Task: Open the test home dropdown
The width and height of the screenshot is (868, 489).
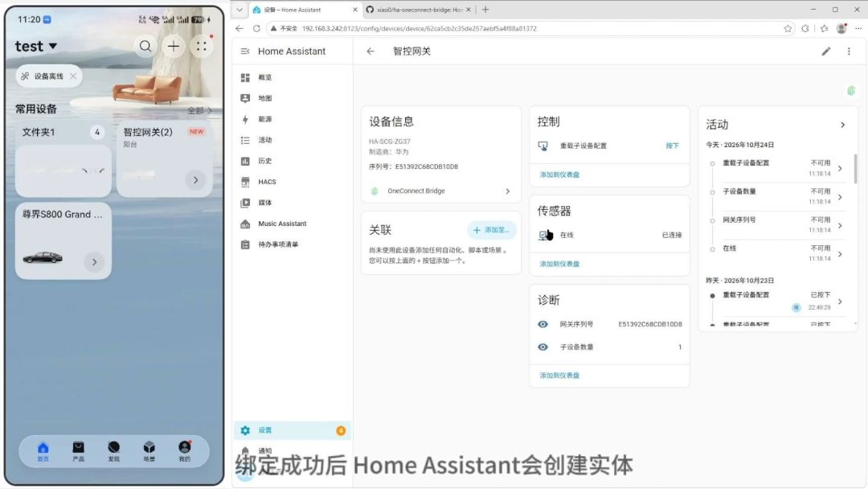Action: click(x=36, y=47)
